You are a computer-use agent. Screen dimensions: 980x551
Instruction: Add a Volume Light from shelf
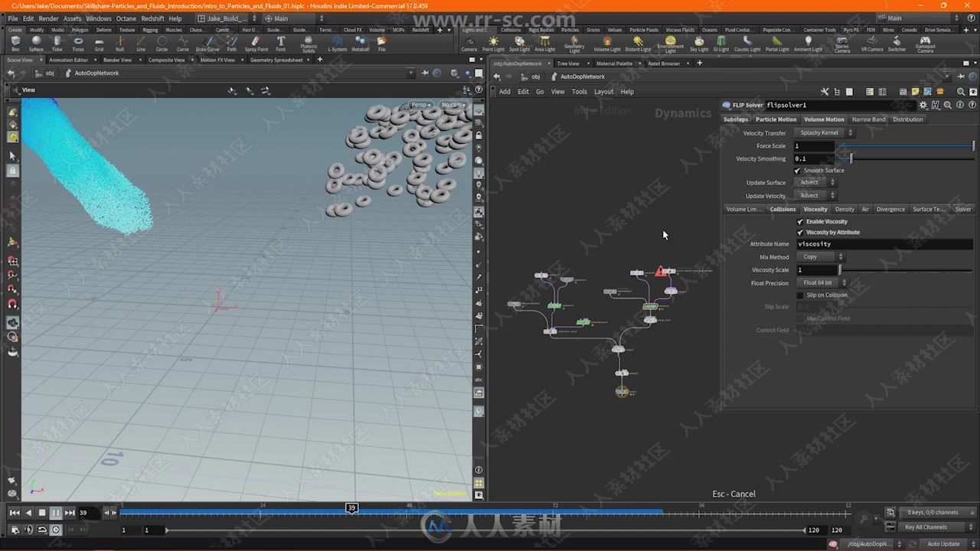click(x=607, y=44)
